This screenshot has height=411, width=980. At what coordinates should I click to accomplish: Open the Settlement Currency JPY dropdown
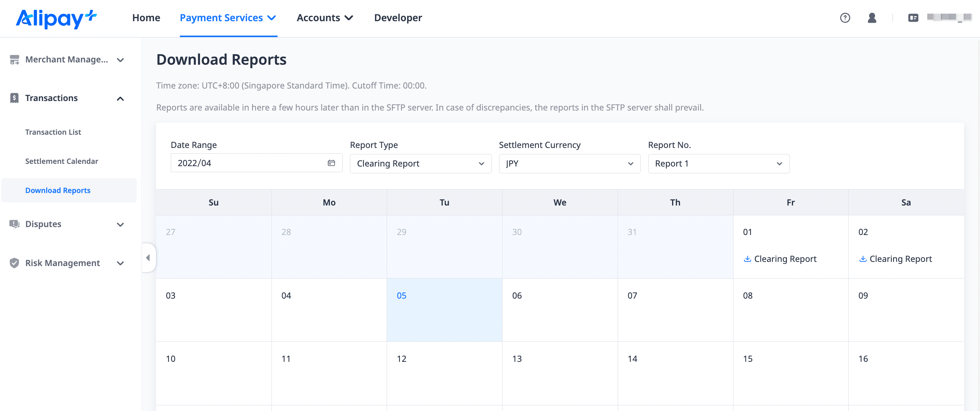coord(569,163)
